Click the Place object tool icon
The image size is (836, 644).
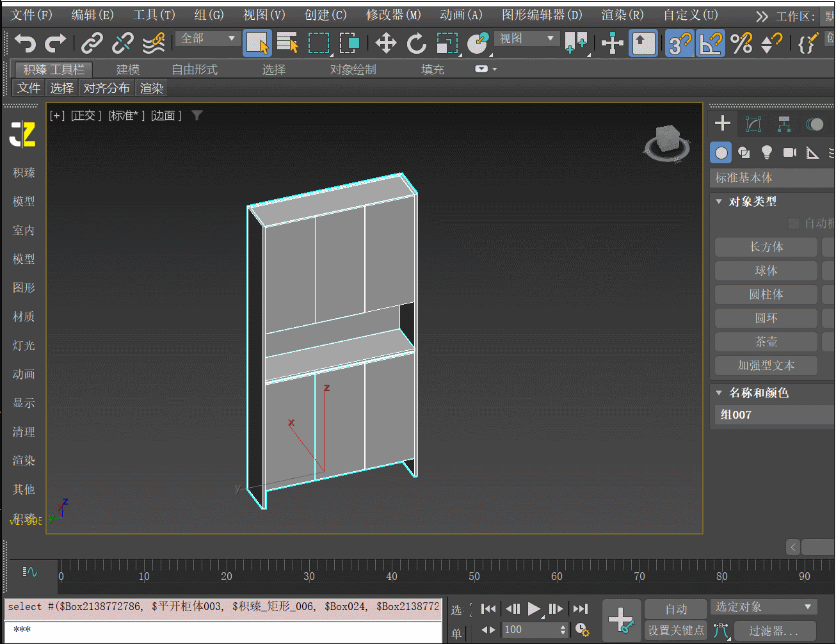coord(478,43)
